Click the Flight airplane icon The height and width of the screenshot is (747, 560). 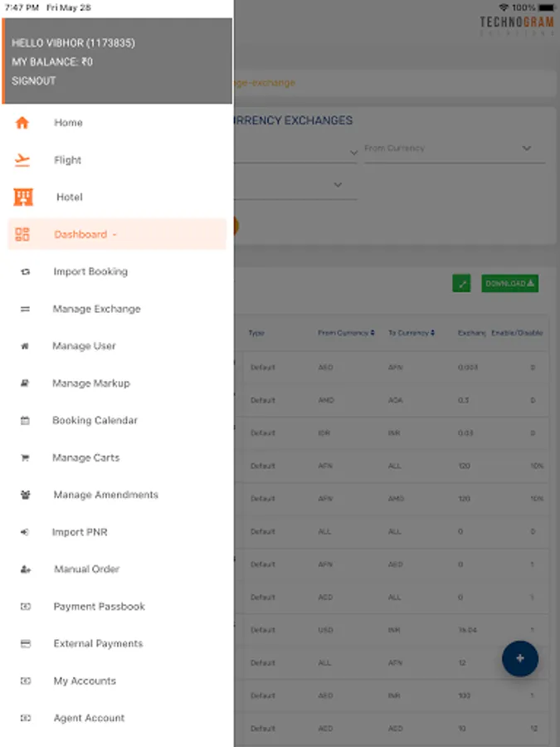click(22, 160)
